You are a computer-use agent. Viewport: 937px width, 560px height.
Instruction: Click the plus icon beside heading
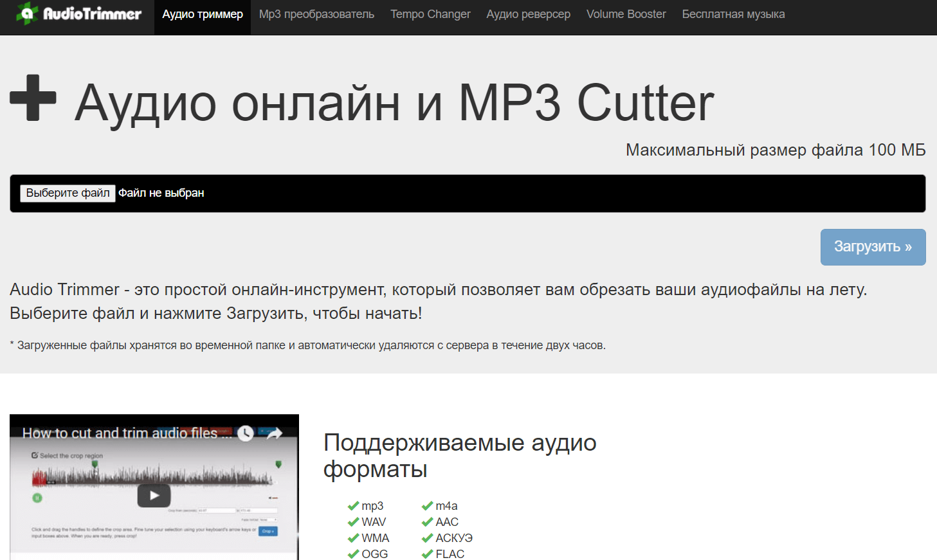pos(33,98)
